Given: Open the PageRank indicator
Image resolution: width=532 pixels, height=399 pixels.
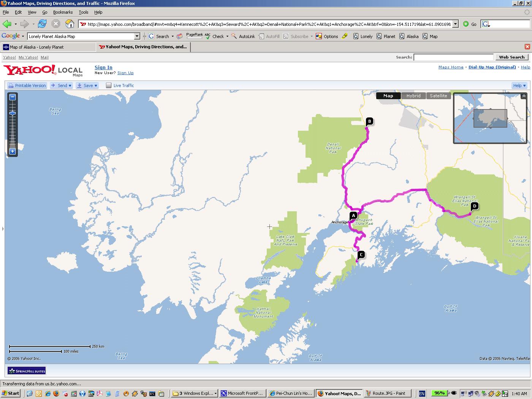Looking at the screenshot, I should click(x=194, y=36).
